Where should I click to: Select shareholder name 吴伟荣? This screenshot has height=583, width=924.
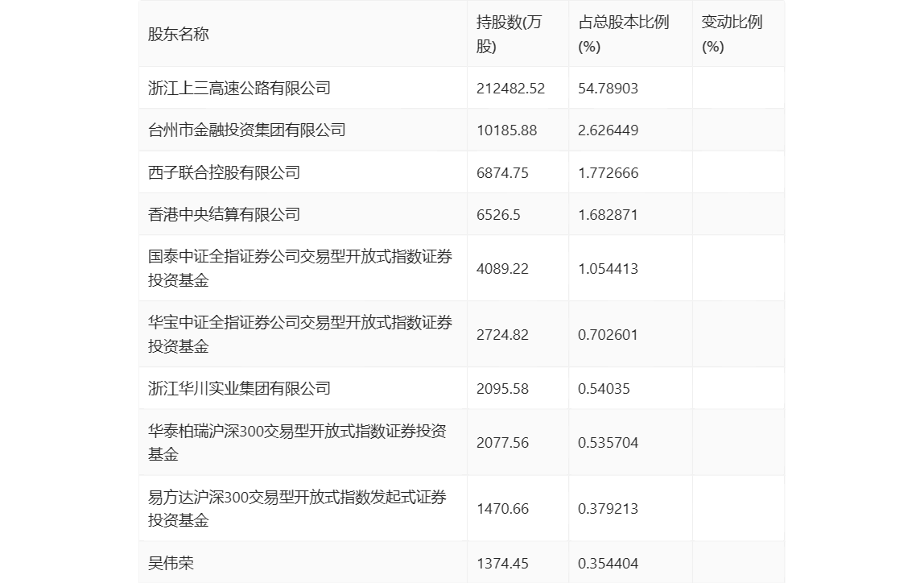[171, 563]
